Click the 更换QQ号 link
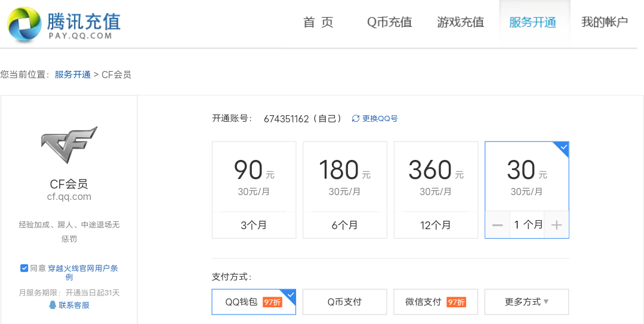The image size is (644, 324). point(380,119)
